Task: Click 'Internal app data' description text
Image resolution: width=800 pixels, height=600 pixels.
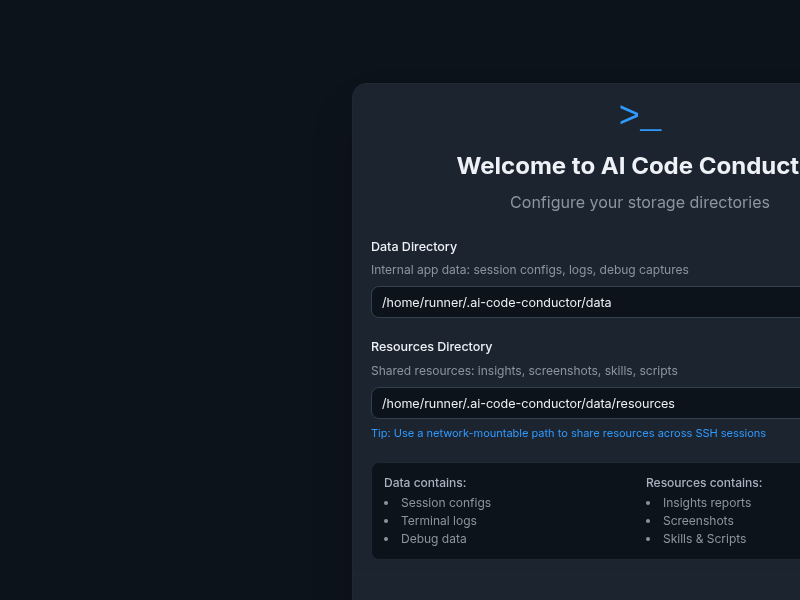Action: tap(530, 270)
